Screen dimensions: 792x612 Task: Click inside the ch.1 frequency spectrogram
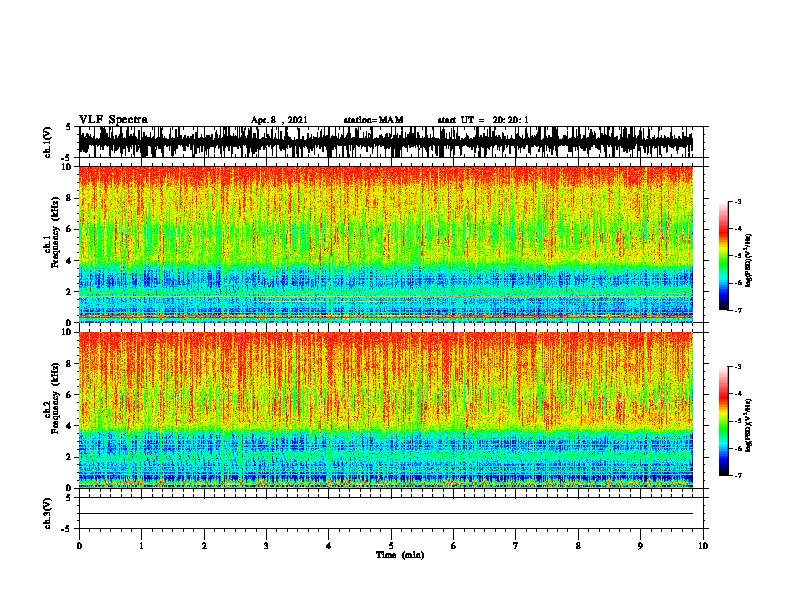coord(386,244)
